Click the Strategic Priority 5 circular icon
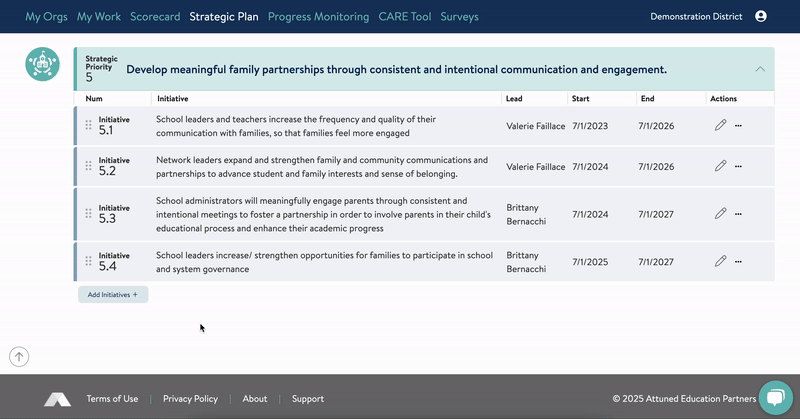 pyautogui.click(x=41, y=64)
